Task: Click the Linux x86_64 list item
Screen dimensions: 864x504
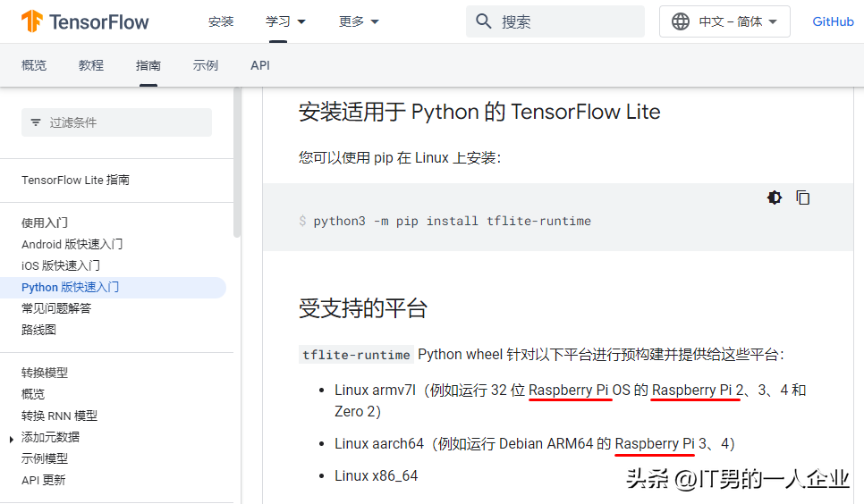Action: click(377, 476)
